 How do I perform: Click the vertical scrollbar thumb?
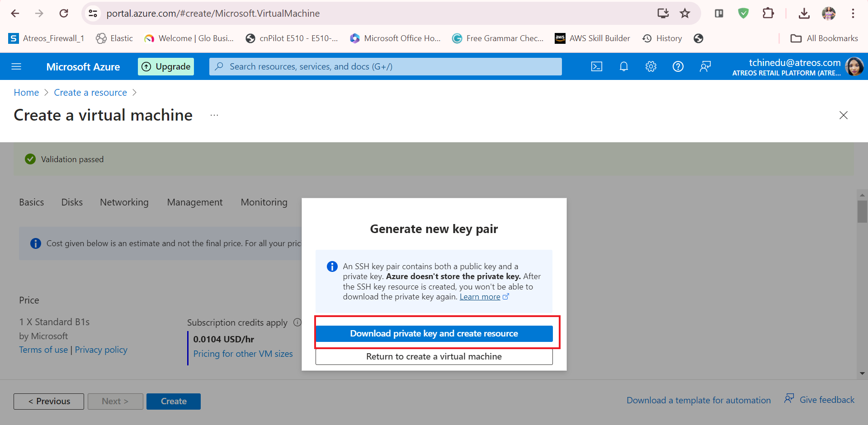862,211
